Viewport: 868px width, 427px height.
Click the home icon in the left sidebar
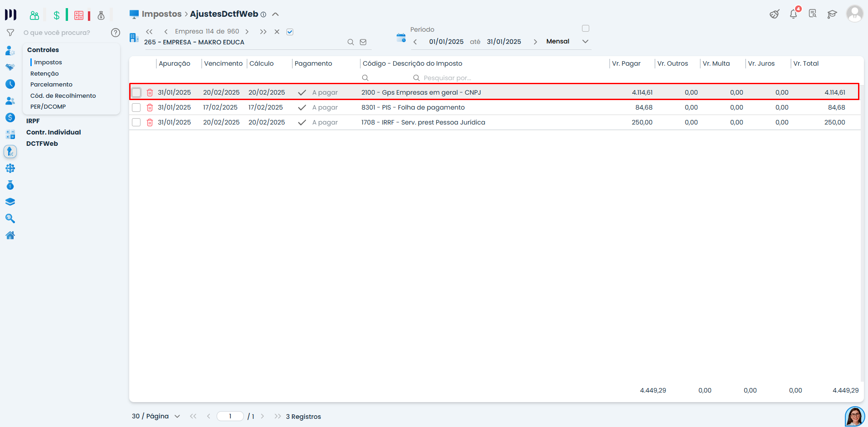(x=10, y=235)
